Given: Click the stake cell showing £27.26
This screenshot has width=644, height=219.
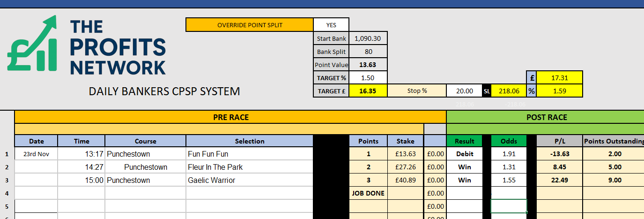Looking at the screenshot, I should point(405,167).
